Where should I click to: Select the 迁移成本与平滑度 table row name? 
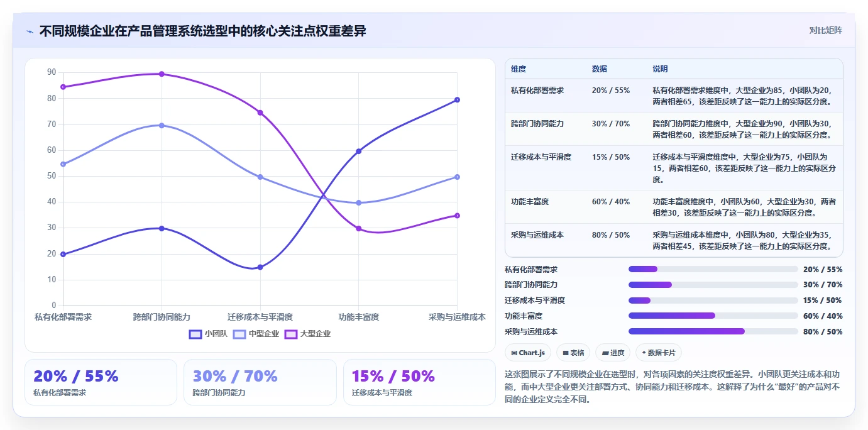pyautogui.click(x=541, y=157)
